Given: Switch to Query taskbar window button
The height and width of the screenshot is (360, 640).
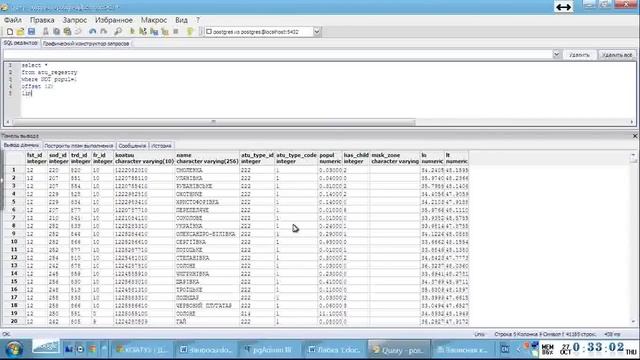Looking at the screenshot, I should [x=398, y=349].
